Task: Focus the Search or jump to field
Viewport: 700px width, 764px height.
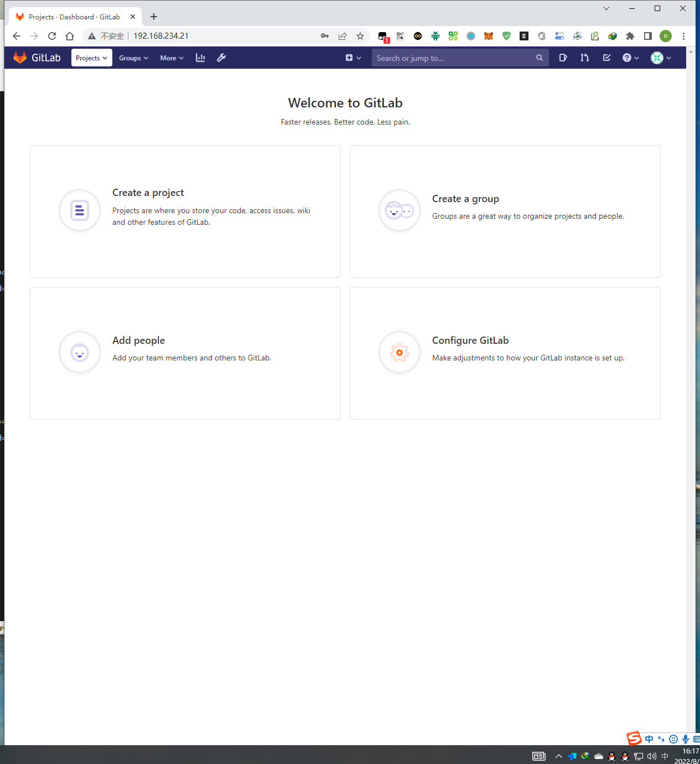Action: coord(460,58)
